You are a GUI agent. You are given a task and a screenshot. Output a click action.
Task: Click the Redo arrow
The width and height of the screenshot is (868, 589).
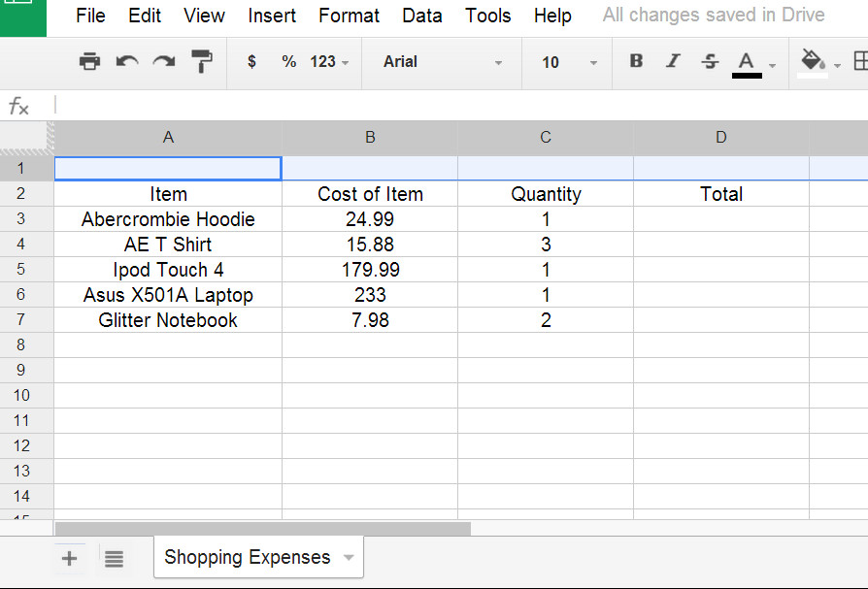[164, 61]
